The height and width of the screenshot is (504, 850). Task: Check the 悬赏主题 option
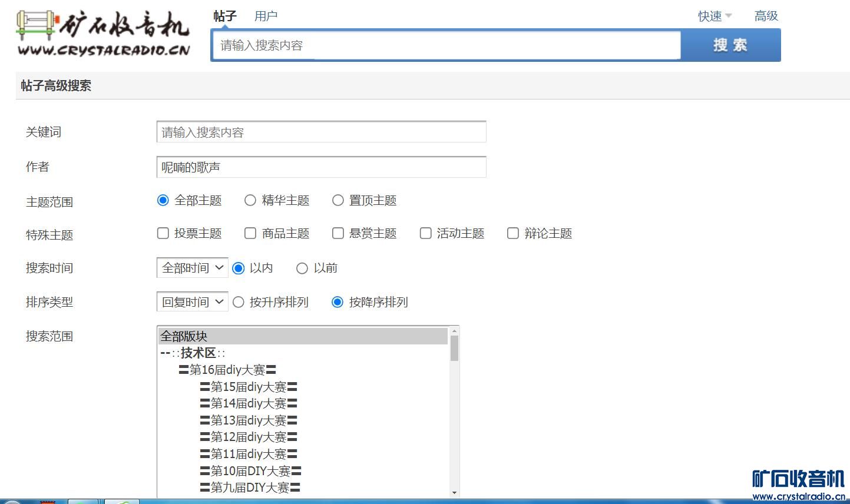(338, 234)
